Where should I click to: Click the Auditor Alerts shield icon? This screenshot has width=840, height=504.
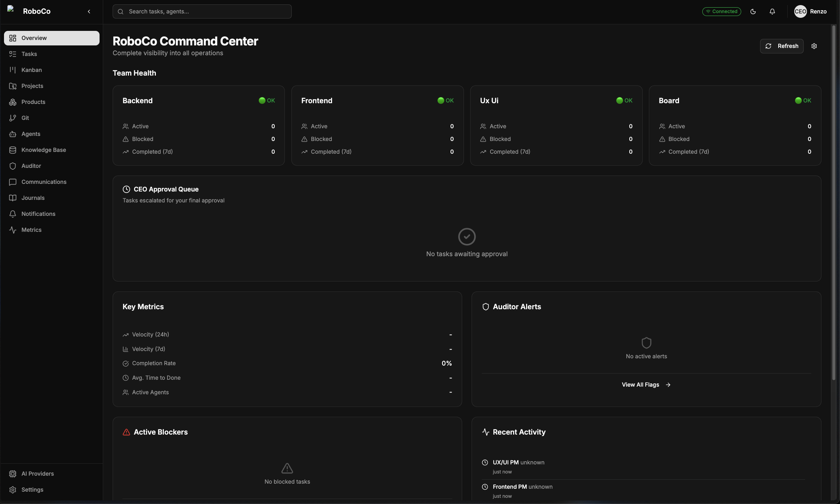(485, 307)
